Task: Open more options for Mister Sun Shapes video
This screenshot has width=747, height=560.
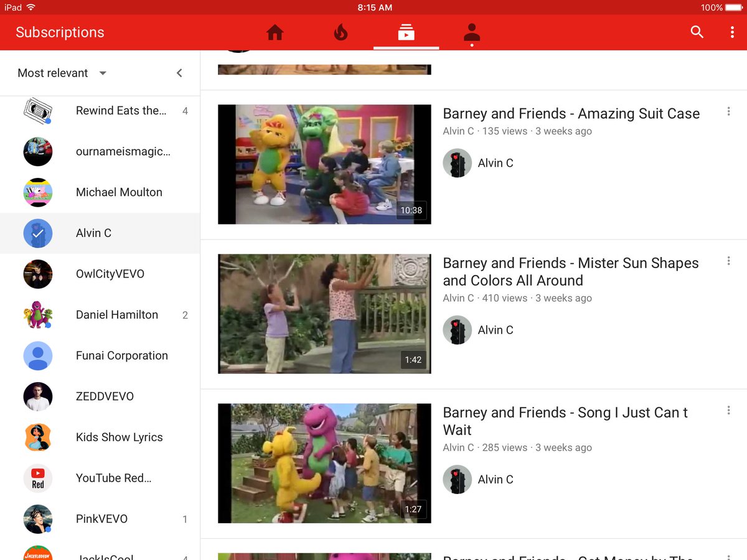Action: tap(728, 261)
